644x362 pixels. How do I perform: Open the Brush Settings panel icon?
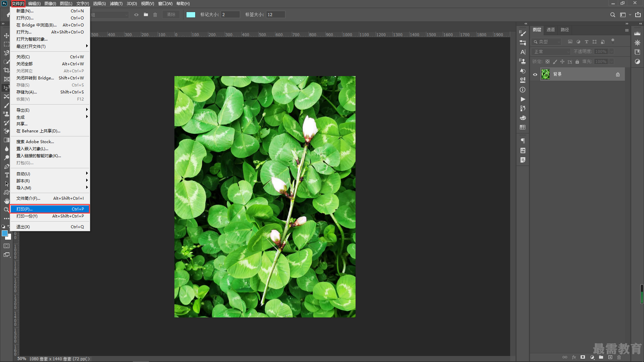523,33
